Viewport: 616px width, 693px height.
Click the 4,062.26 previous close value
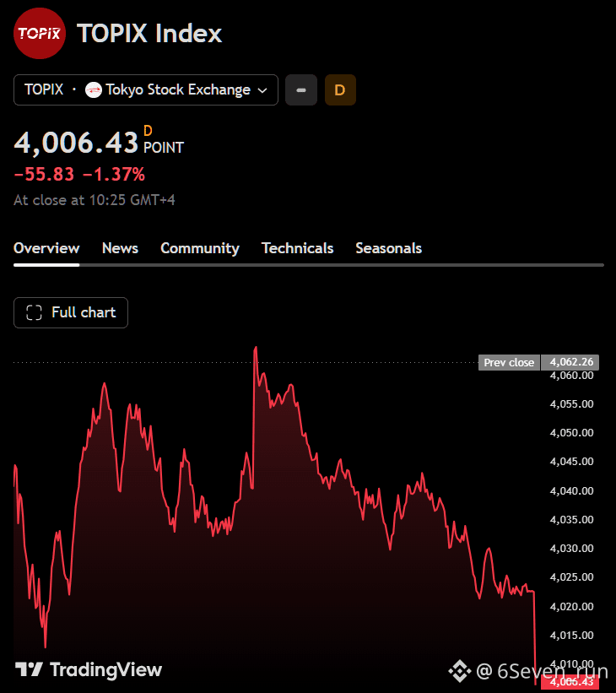click(x=570, y=362)
